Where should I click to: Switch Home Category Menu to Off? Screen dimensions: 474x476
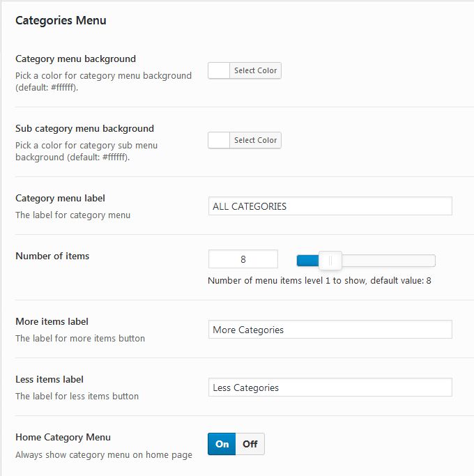pos(250,444)
